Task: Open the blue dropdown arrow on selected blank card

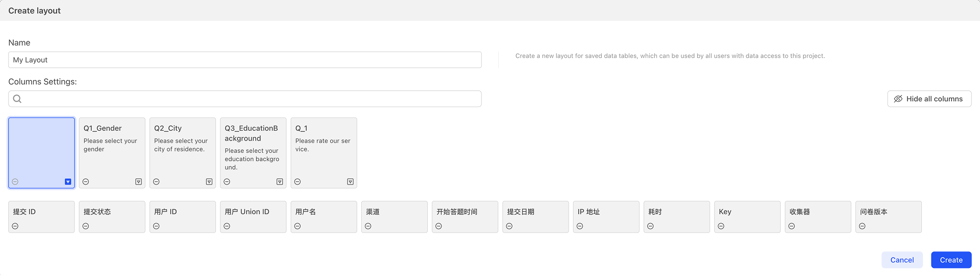Action: point(68,182)
